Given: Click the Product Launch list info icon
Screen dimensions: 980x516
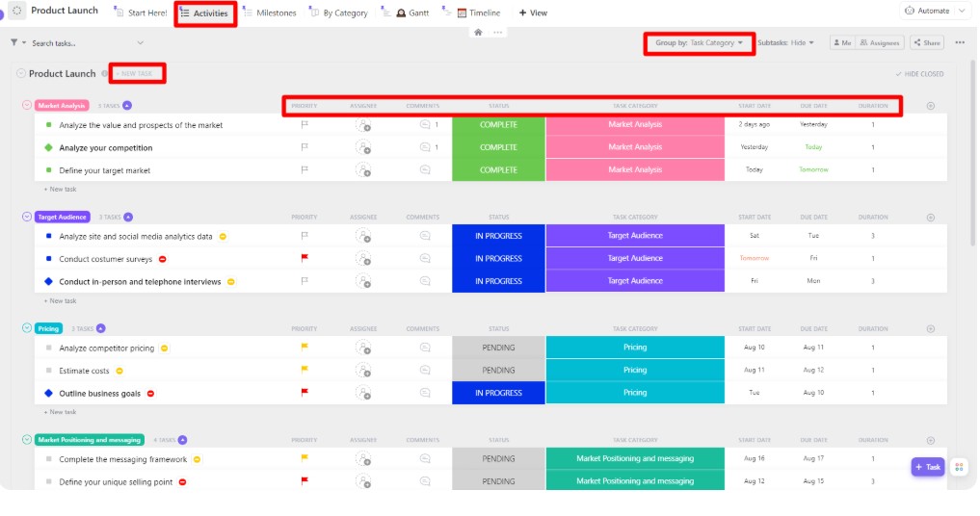Looking at the screenshot, I should 104,74.
